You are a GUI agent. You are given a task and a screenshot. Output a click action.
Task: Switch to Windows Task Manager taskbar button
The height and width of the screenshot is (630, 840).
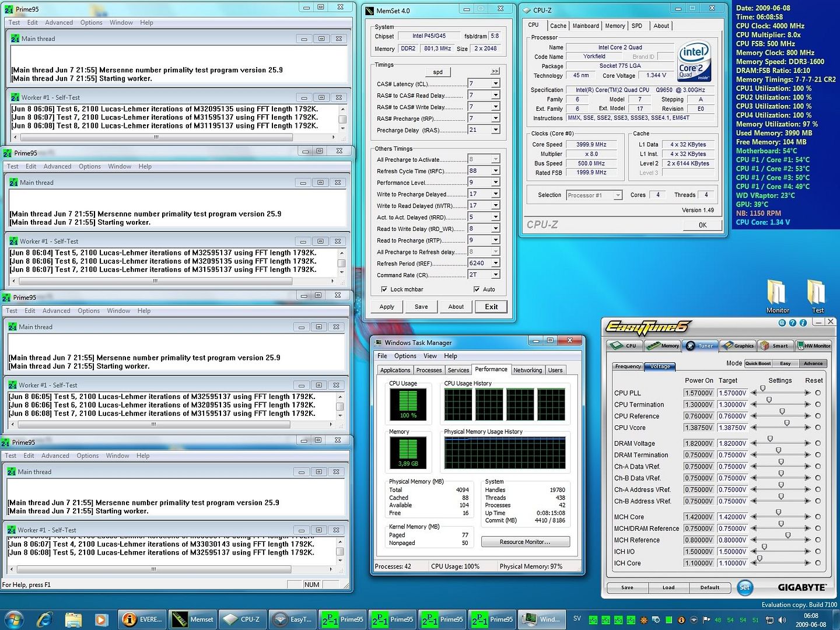click(x=542, y=619)
